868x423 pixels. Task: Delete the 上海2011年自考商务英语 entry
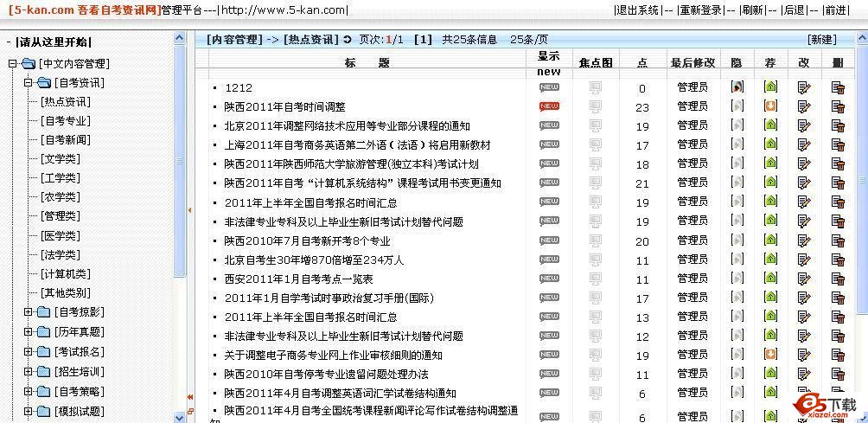838,145
